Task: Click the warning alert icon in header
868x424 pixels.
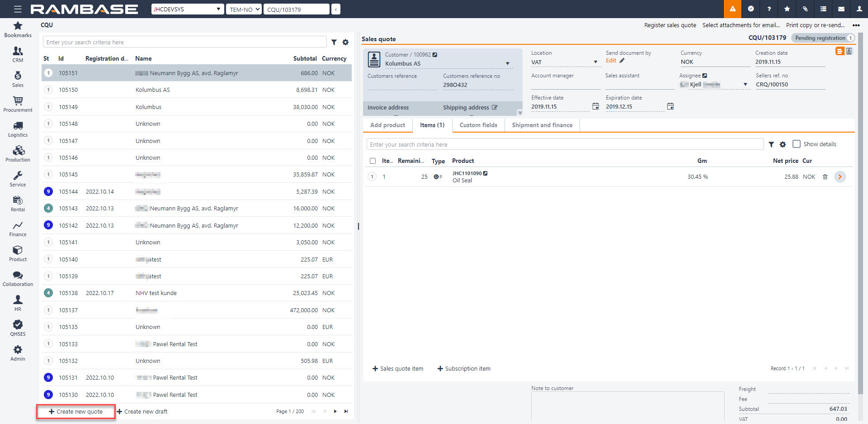Action: click(x=732, y=9)
